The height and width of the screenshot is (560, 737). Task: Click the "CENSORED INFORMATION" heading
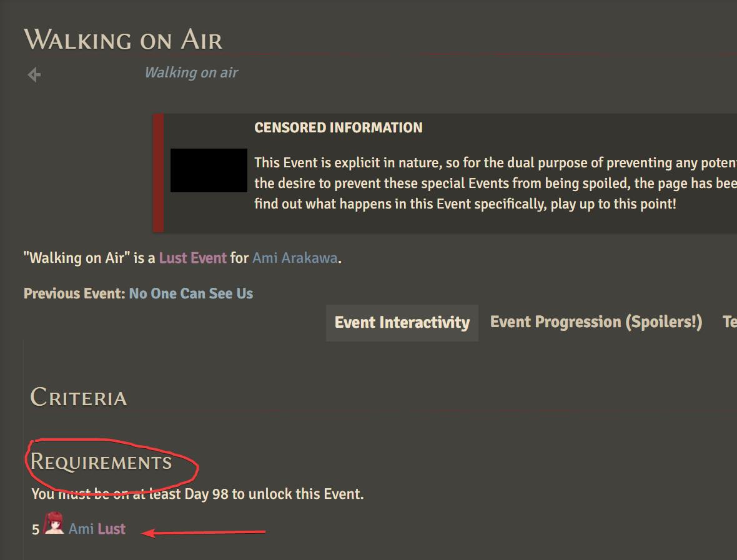pos(338,128)
